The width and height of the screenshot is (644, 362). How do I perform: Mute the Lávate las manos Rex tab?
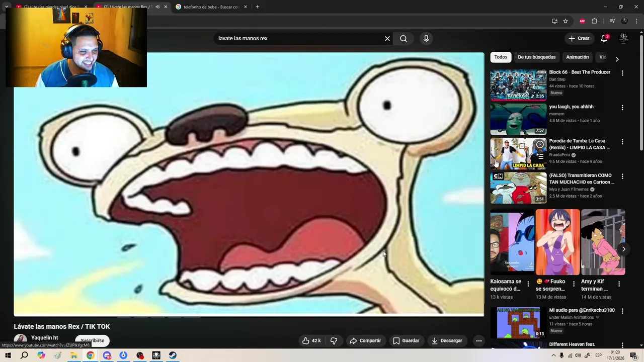pos(157,7)
